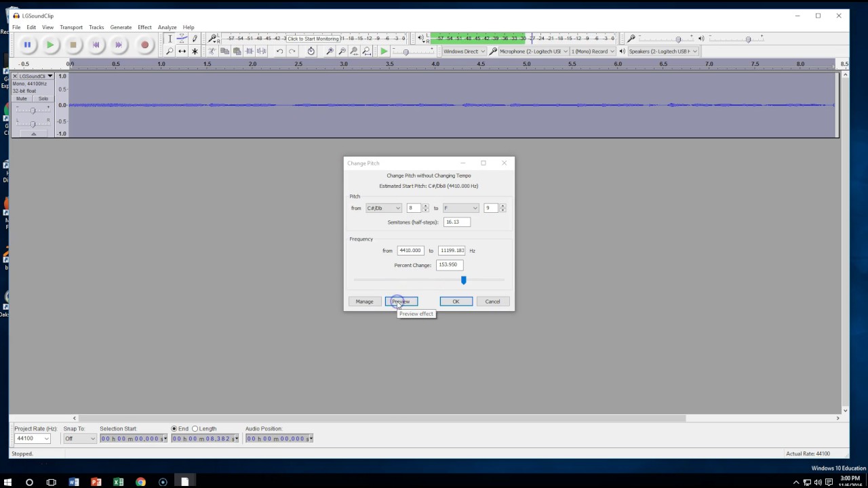Viewport: 868px width, 488px height.
Task: Select the Time Shift tool
Action: pos(182,51)
